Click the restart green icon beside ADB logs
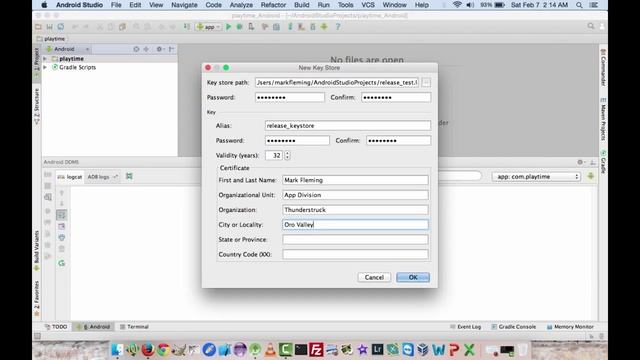This screenshot has height=360, width=640. (129, 176)
